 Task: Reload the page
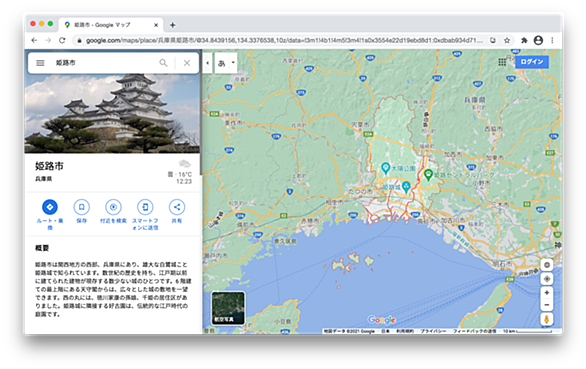[62, 40]
